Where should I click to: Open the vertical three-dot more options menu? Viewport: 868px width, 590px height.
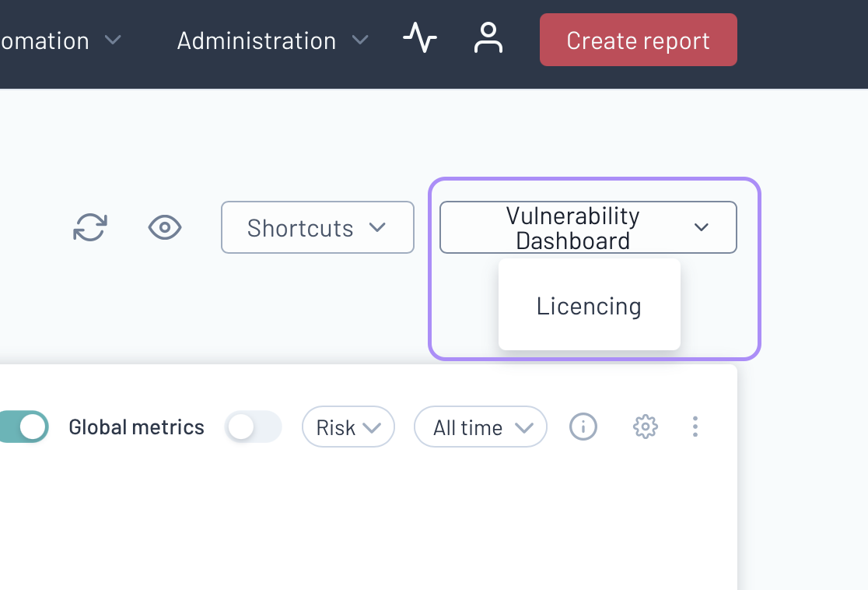coord(695,427)
